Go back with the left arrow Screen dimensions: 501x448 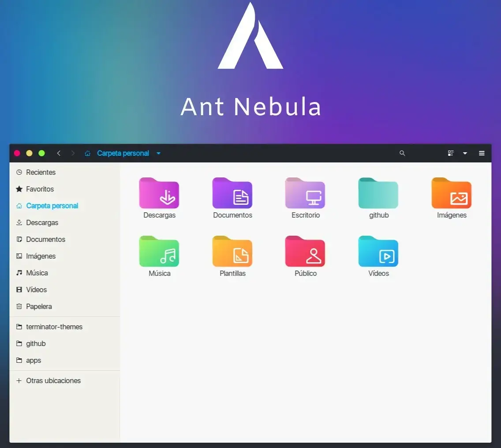click(x=59, y=153)
